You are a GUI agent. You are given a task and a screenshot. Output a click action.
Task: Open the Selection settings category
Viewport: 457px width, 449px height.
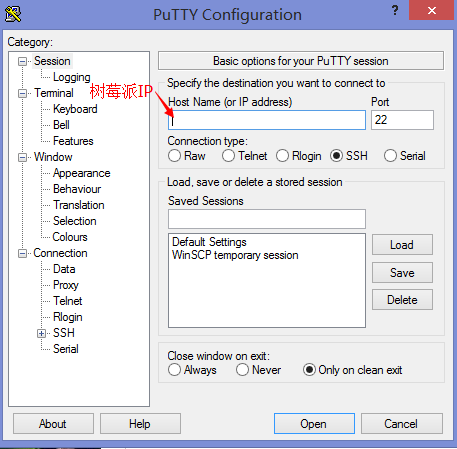point(75,221)
